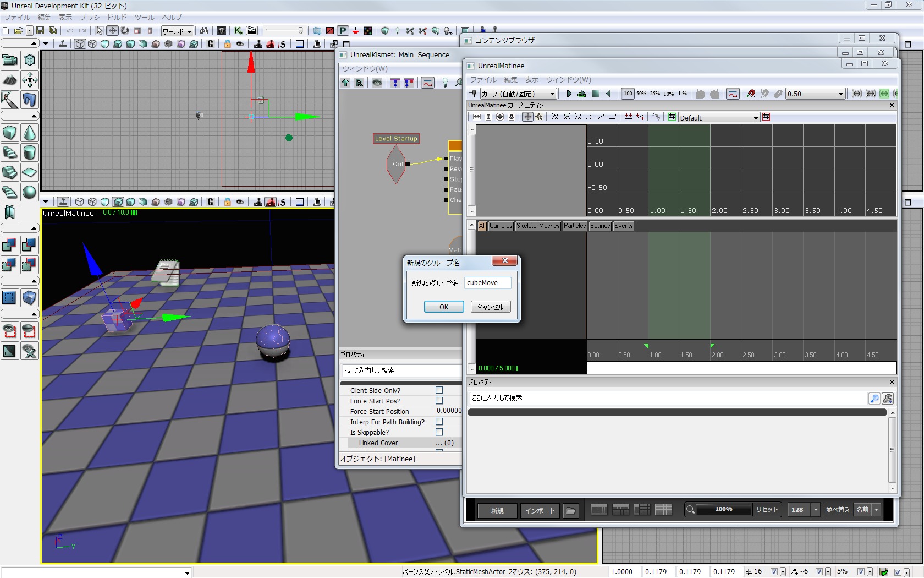Click the search icon in Matinee properties
The height and width of the screenshot is (578, 924).
[x=874, y=399]
